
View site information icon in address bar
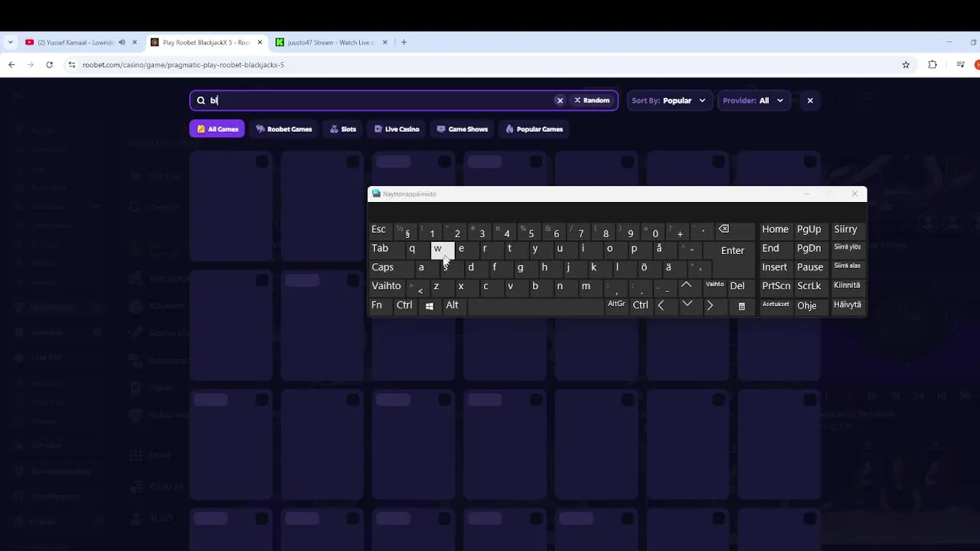pos(72,65)
